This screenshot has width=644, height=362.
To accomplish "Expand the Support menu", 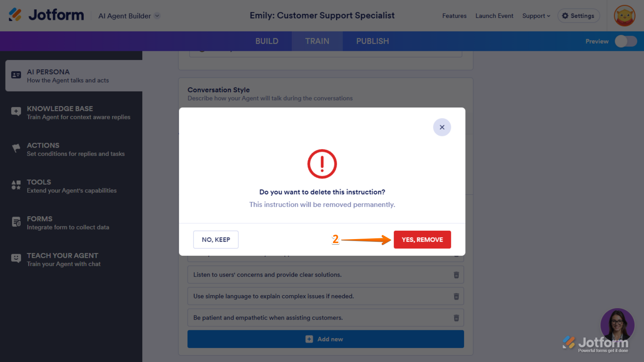I will pos(536,16).
